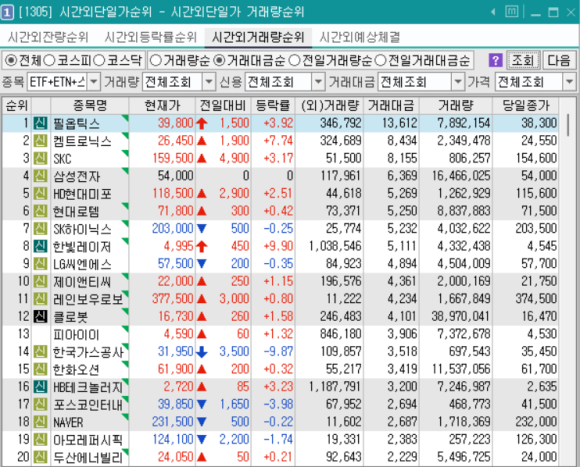Click the price 377,500 for 레인보우로보
The width and height of the screenshot is (580, 467).
pos(172,299)
